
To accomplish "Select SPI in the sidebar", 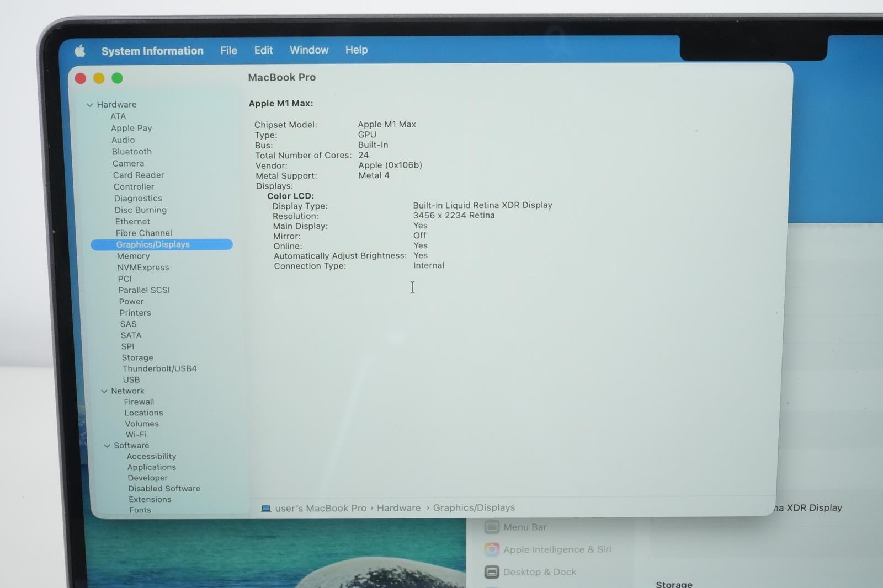I will pyautogui.click(x=127, y=346).
